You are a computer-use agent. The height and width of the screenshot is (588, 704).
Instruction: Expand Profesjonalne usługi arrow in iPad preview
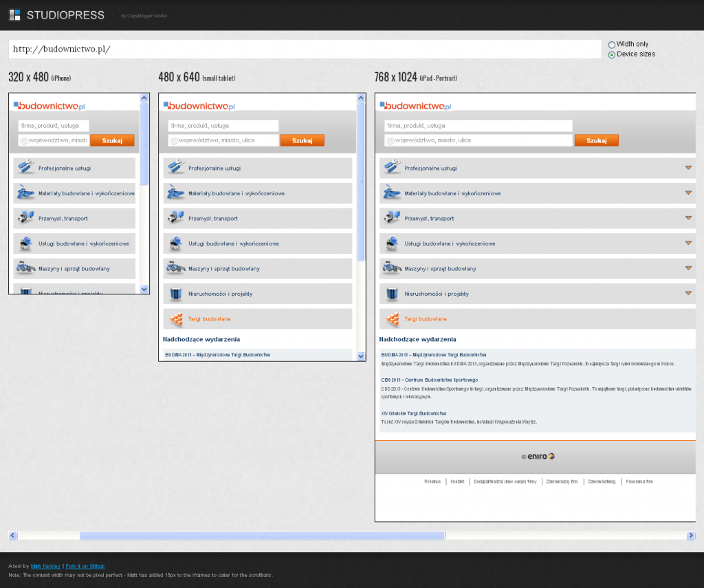click(x=687, y=167)
